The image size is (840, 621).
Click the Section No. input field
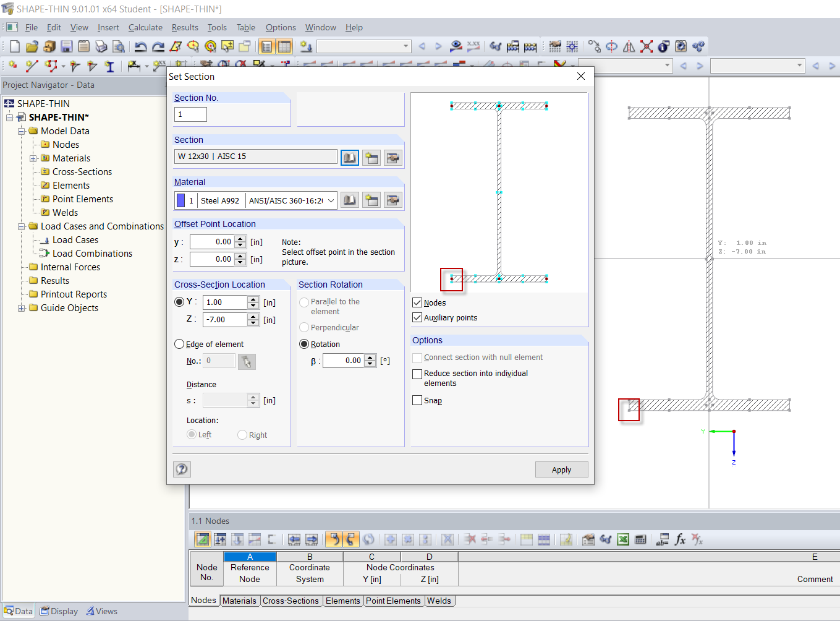pyautogui.click(x=190, y=114)
